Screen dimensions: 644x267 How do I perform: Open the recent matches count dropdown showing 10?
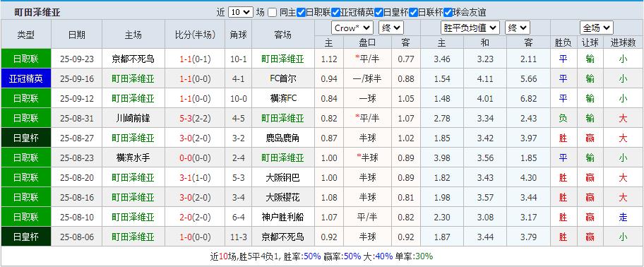coord(241,12)
